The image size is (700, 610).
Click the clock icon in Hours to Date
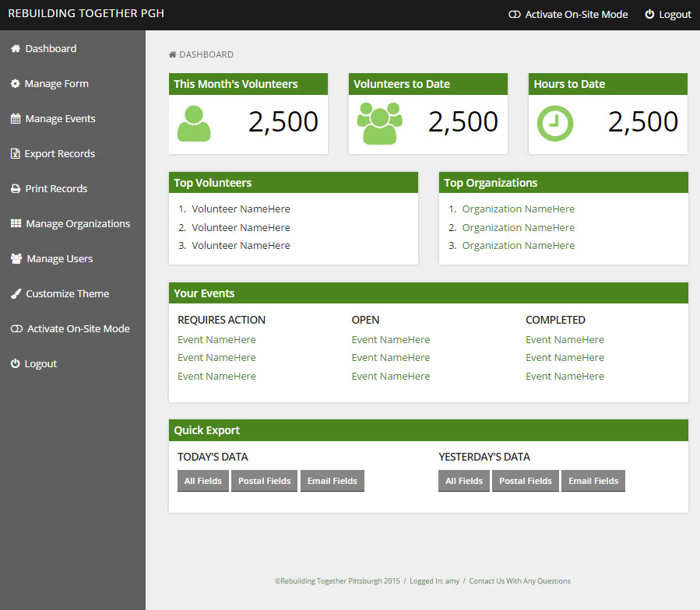(555, 124)
